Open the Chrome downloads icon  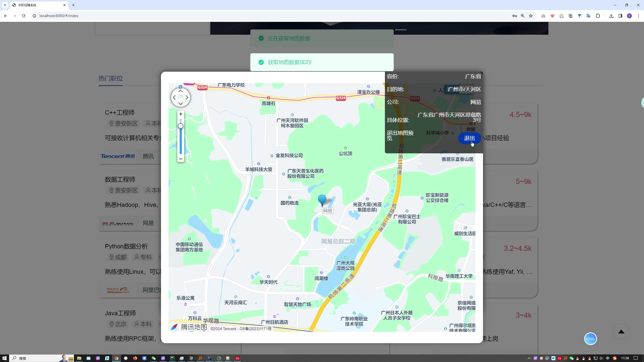point(611,16)
